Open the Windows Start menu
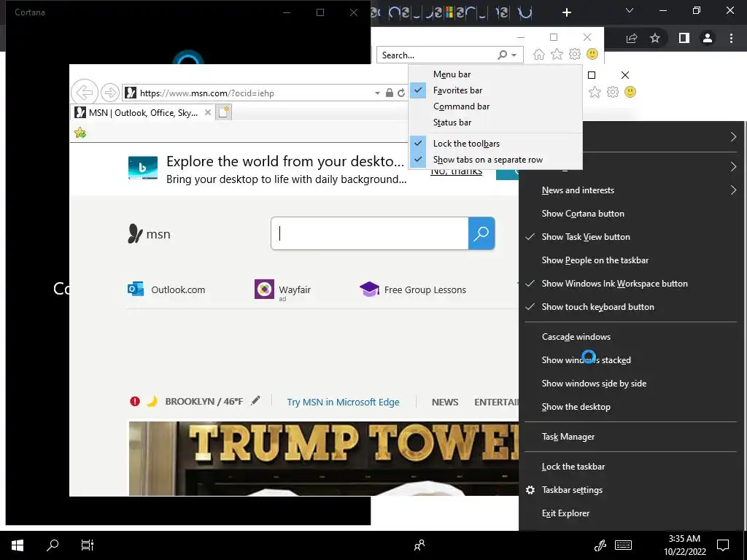 click(x=18, y=545)
